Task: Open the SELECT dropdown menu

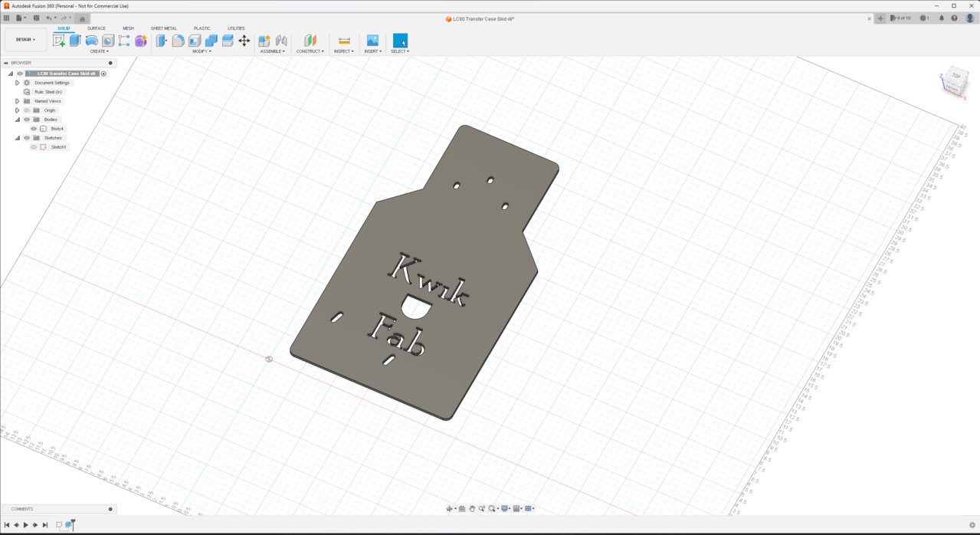Action: coord(400,51)
